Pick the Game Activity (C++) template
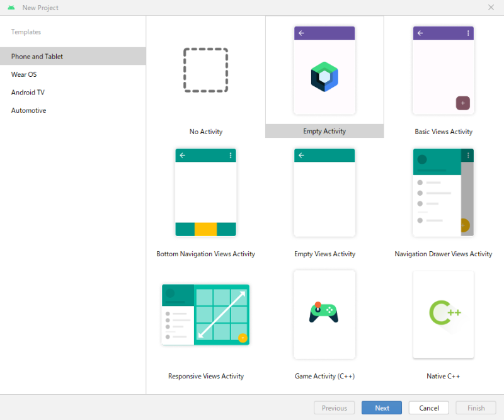Image resolution: width=504 pixels, height=420 pixels. pyautogui.click(x=324, y=315)
